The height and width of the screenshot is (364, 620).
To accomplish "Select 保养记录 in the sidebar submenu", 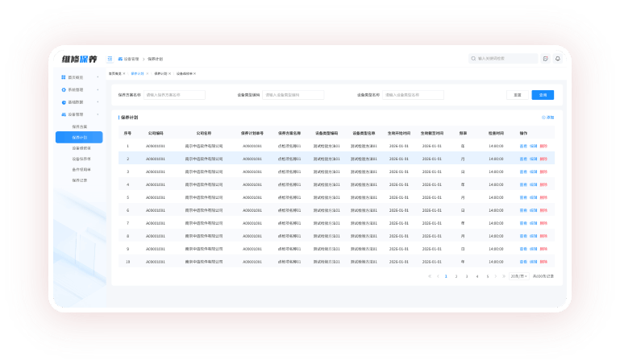I will click(x=79, y=180).
